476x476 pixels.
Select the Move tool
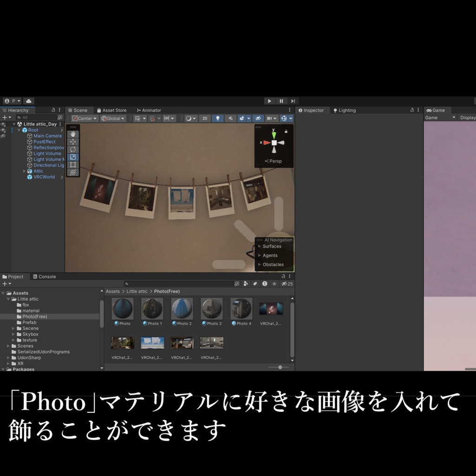[73, 141]
